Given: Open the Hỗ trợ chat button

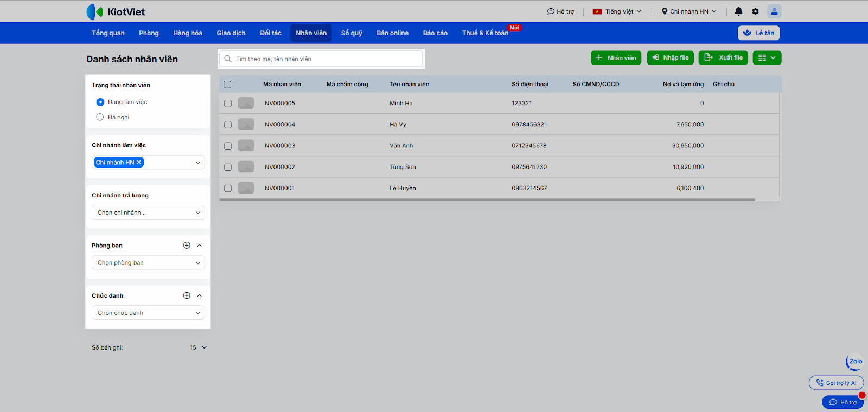Looking at the screenshot, I should [x=843, y=402].
